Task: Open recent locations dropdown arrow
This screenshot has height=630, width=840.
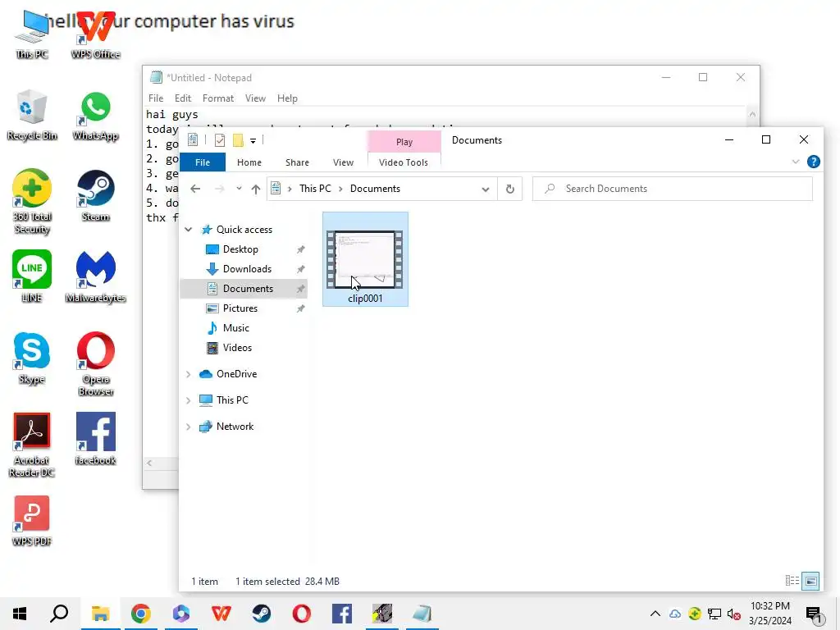Action: tap(239, 189)
